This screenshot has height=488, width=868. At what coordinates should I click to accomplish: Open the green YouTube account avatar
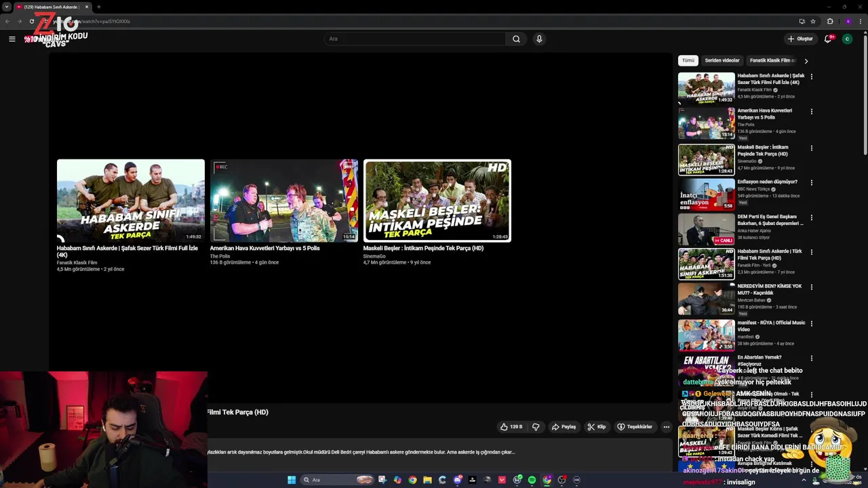coord(847,39)
